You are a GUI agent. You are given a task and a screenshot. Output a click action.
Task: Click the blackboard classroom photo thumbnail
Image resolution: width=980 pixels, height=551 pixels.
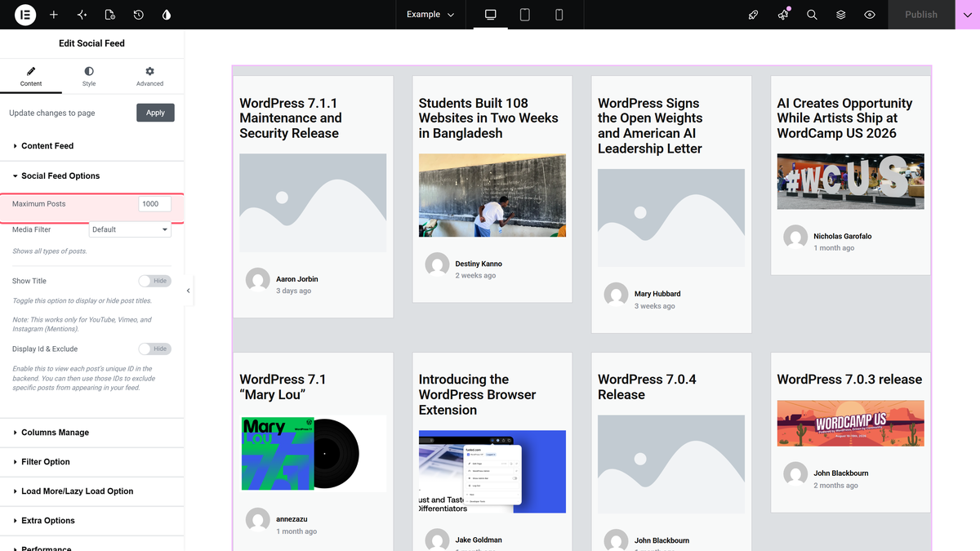pyautogui.click(x=492, y=196)
